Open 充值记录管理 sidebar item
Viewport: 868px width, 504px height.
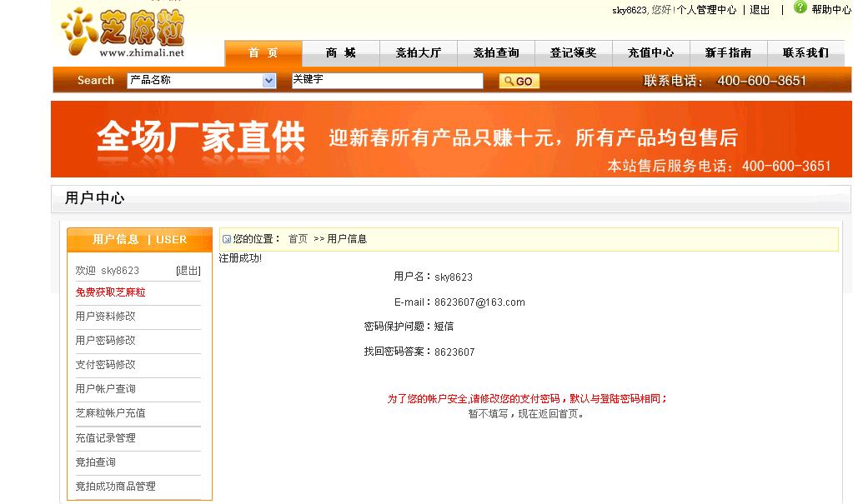tap(105, 437)
